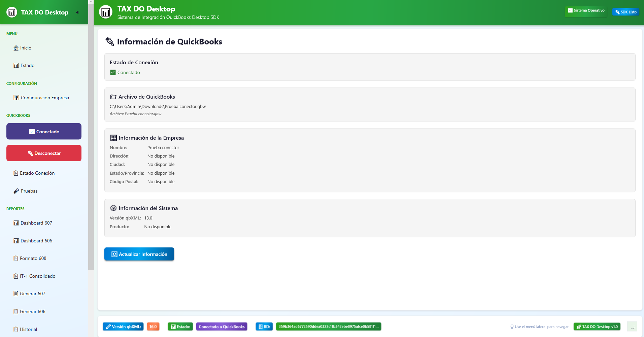Click the SDK Listo badge

pos(625,12)
